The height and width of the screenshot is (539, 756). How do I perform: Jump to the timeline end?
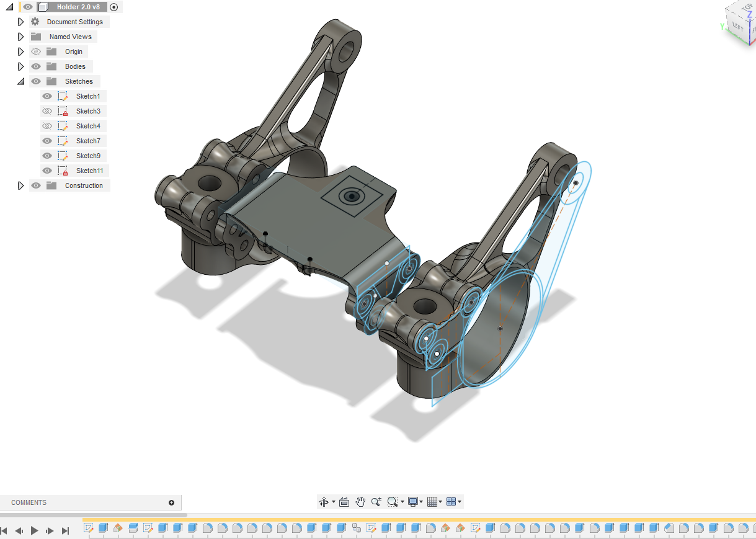pyautogui.click(x=65, y=531)
